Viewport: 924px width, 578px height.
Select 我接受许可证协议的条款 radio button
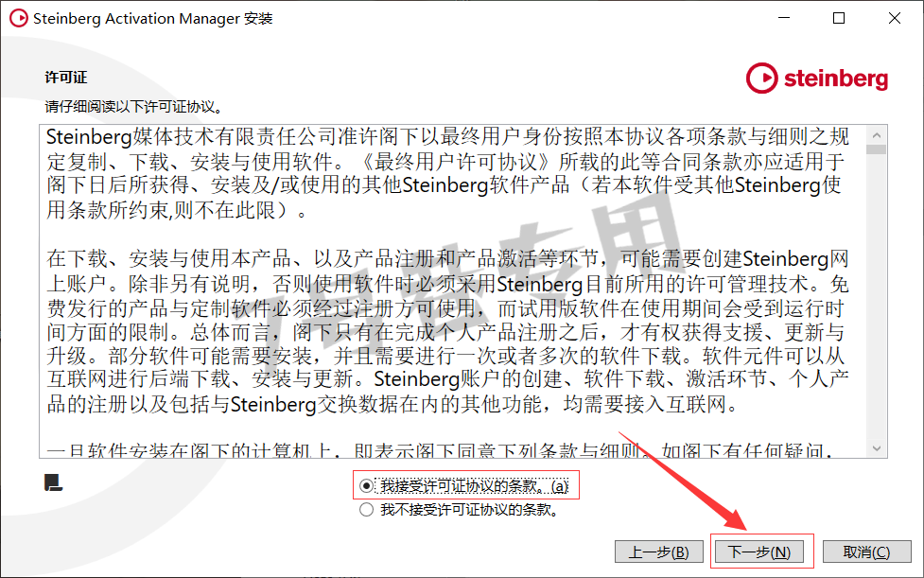coord(366,486)
